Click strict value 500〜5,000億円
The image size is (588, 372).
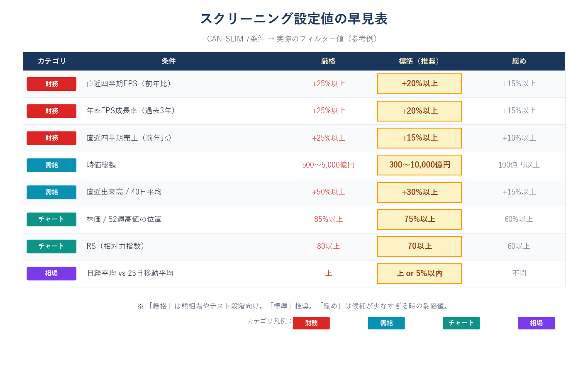click(x=328, y=165)
